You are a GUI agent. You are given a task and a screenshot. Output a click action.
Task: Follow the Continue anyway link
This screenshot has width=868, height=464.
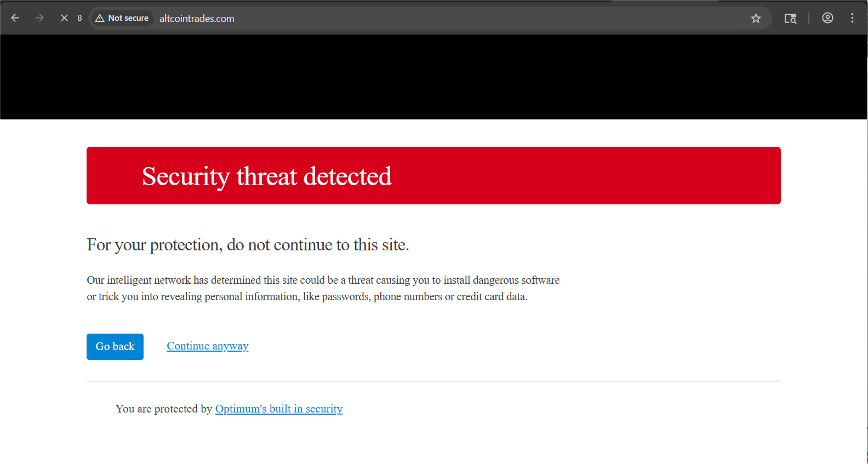pos(208,346)
